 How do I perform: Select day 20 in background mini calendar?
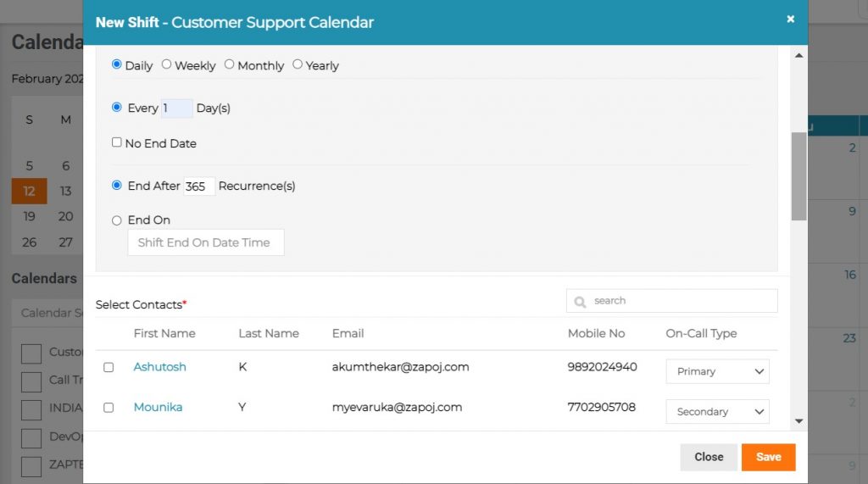65,216
